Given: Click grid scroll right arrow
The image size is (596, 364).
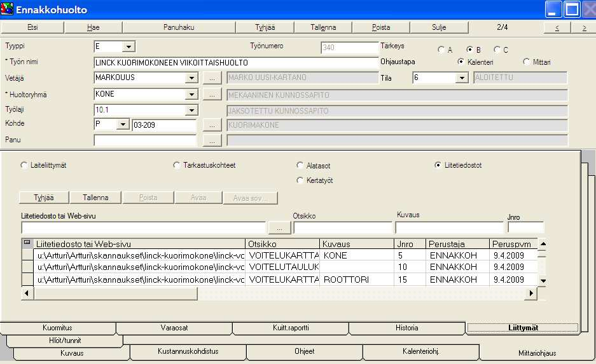Looking at the screenshot, I should pos(530,293).
